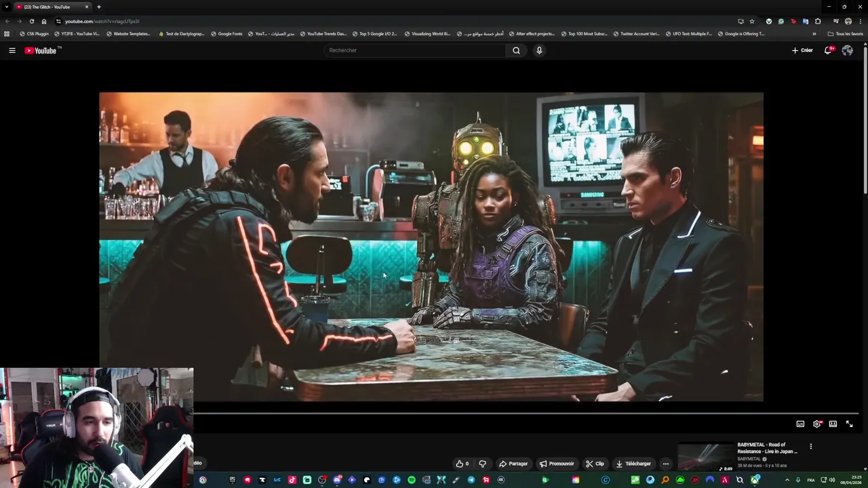Open the Top 100 Most Subsc... bookmark

tap(584, 33)
